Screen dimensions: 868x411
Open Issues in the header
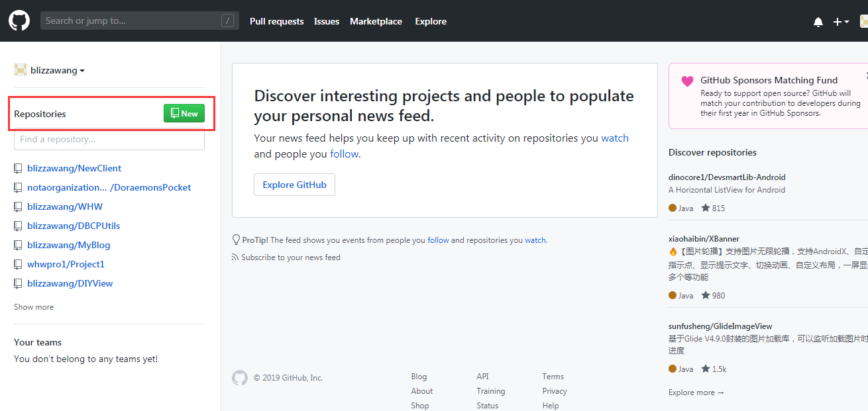pos(327,21)
